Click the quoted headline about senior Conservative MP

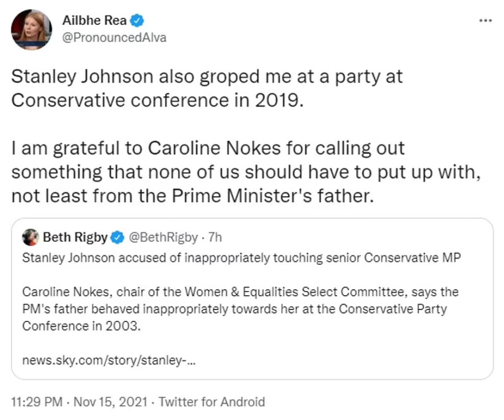245,257
